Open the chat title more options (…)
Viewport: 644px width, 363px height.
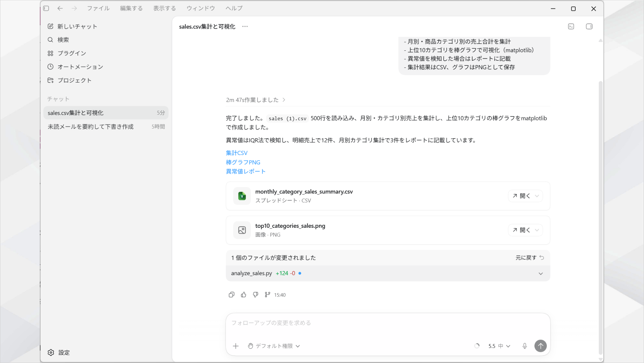click(245, 27)
